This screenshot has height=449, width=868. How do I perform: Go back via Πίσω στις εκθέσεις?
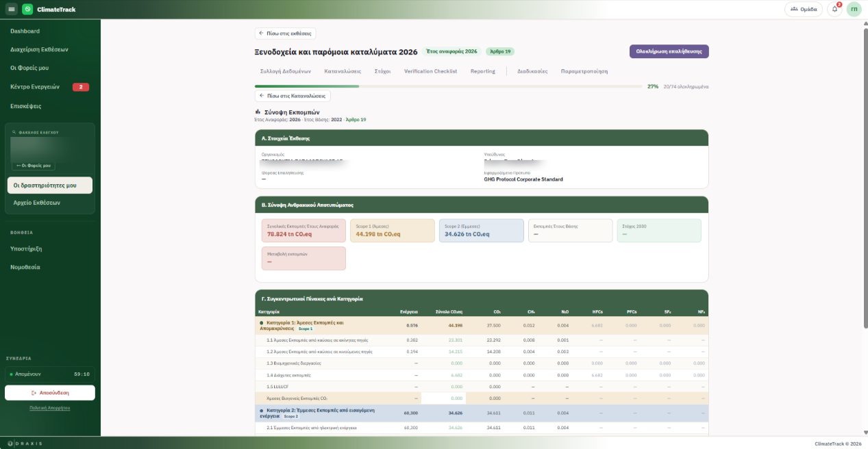(285, 33)
